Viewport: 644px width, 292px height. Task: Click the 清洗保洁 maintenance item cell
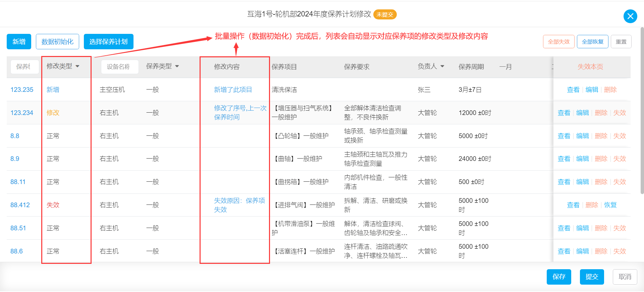click(284, 90)
